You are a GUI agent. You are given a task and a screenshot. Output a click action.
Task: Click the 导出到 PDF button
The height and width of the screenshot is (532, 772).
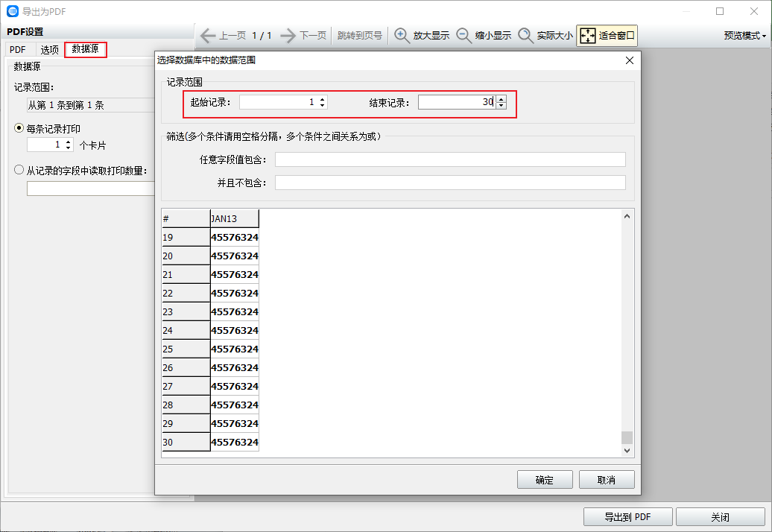click(627, 517)
